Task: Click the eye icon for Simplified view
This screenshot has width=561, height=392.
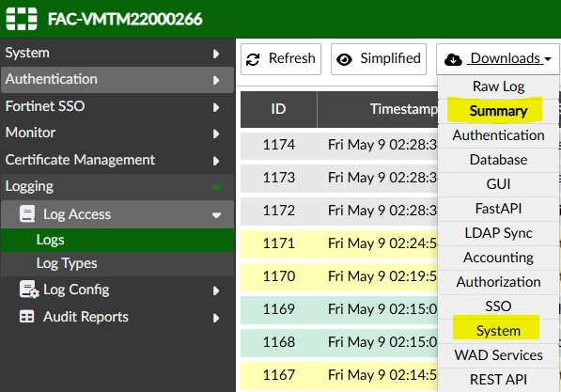Action: coord(344,59)
